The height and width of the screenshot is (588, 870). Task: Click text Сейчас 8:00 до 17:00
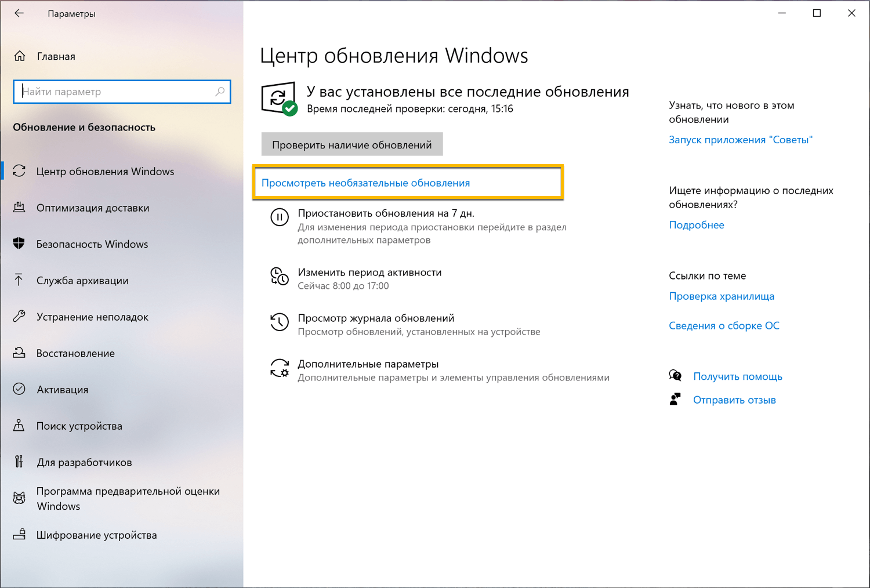pos(343,286)
